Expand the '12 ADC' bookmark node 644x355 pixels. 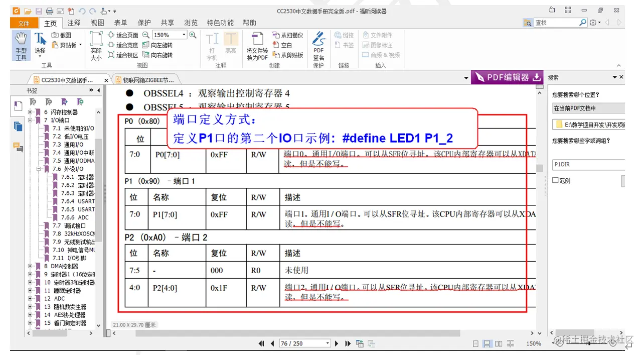tap(30, 299)
